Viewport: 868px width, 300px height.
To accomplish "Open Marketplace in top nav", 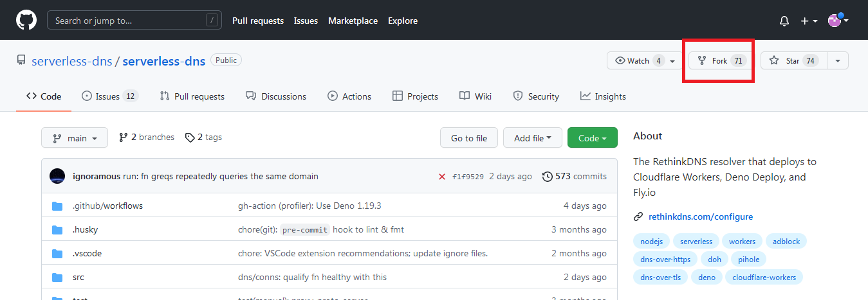I will [353, 21].
